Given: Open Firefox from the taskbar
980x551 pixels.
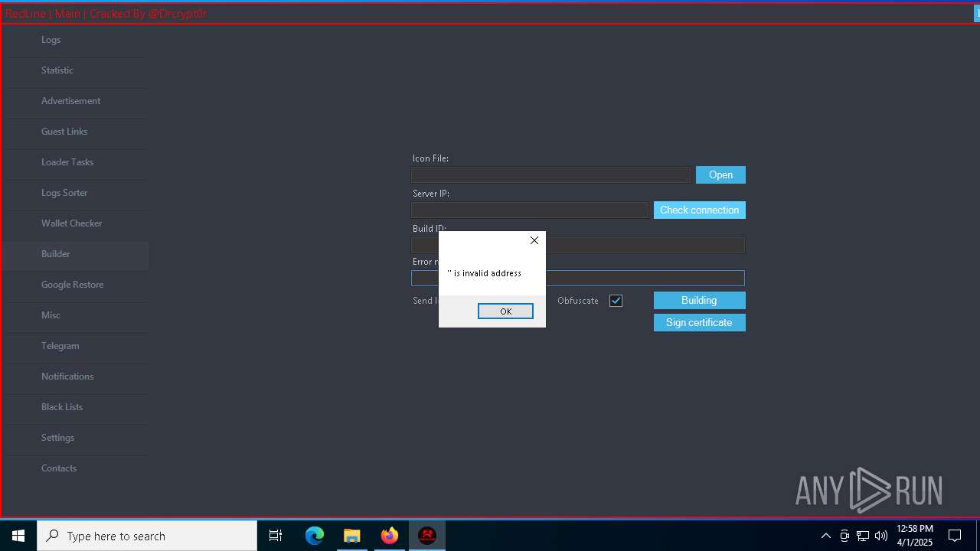Looking at the screenshot, I should [390, 536].
